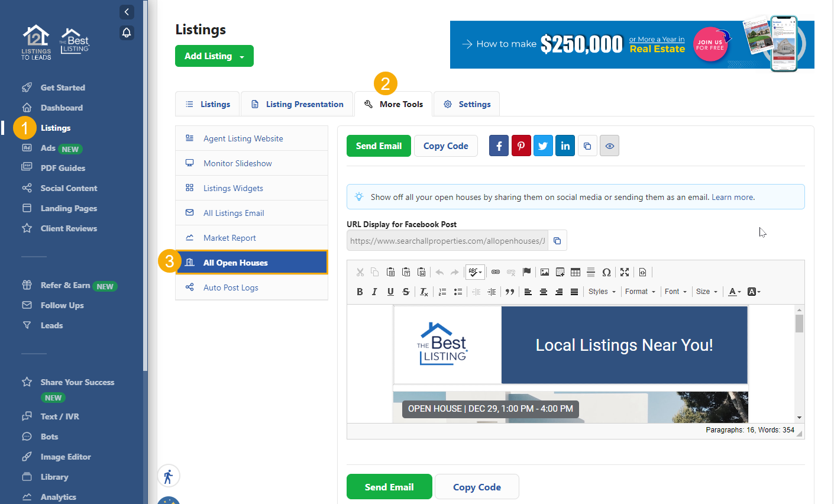Share via the LinkedIn icon

click(x=565, y=146)
